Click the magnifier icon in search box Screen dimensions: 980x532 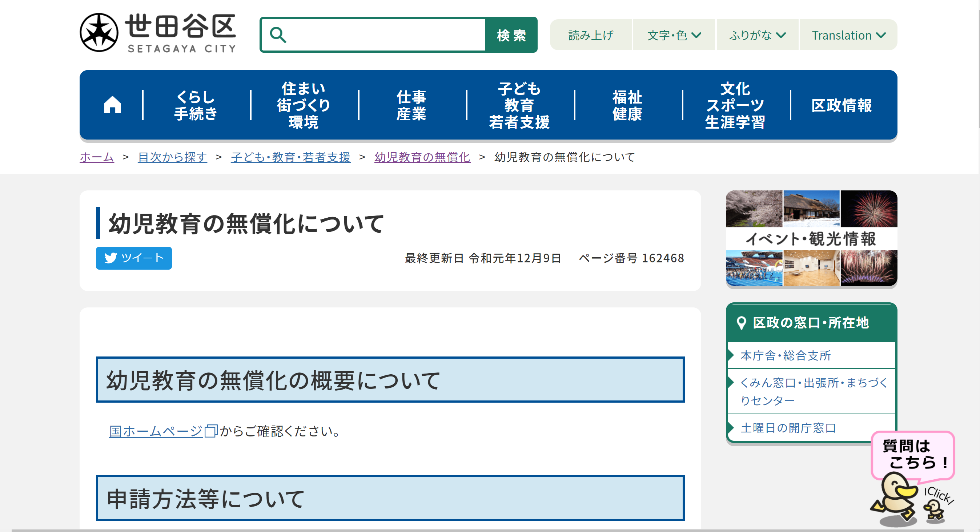point(278,35)
